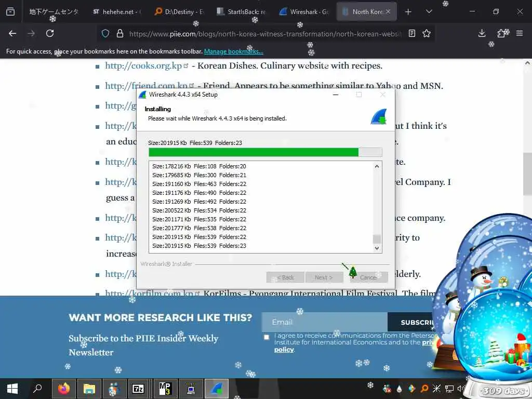Select log line Size:201777 Kb Files:538
Screen dimensions: 532x399
199,228
